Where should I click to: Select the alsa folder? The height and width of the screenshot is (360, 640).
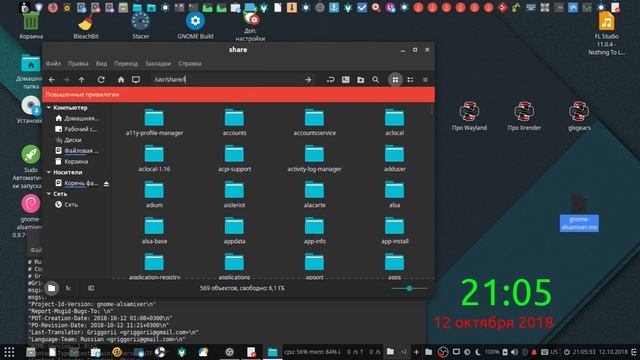pos(394,195)
